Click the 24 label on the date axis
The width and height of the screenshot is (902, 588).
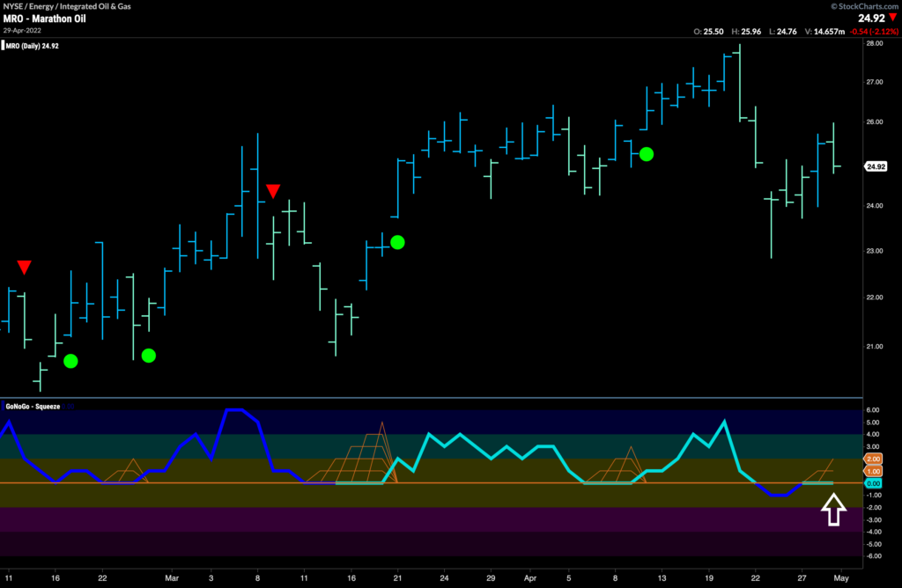[444, 578]
